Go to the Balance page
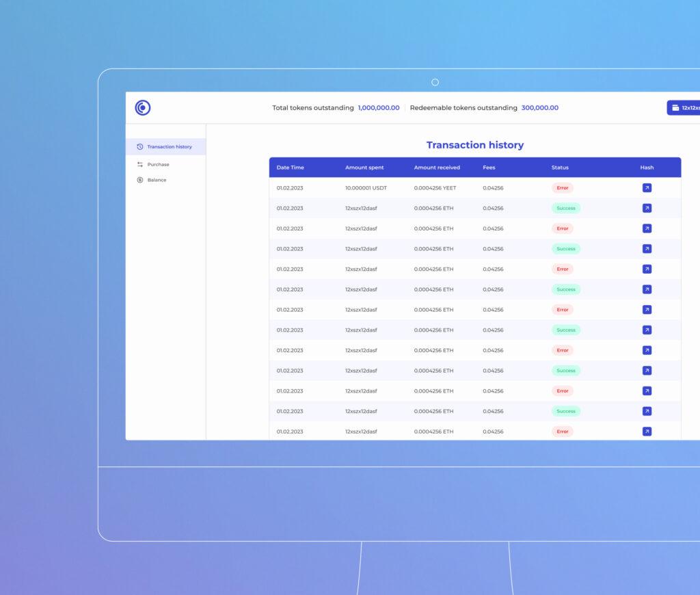The image size is (700, 595). (156, 179)
